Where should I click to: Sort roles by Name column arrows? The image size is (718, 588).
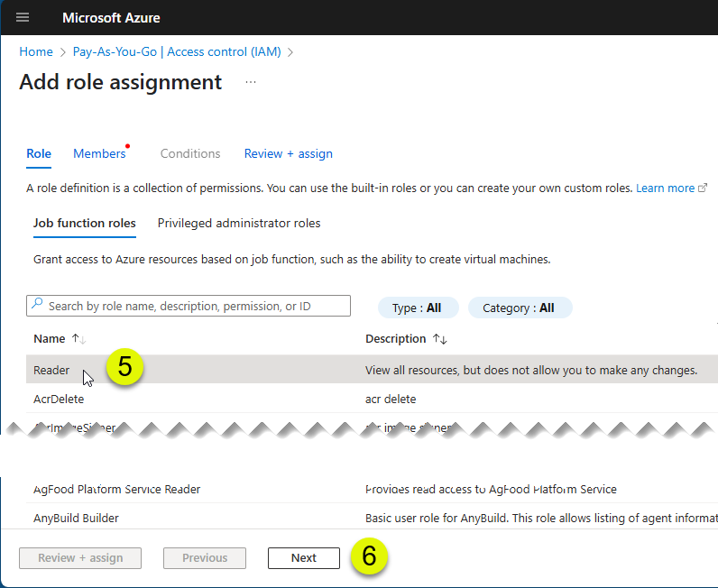point(78,339)
